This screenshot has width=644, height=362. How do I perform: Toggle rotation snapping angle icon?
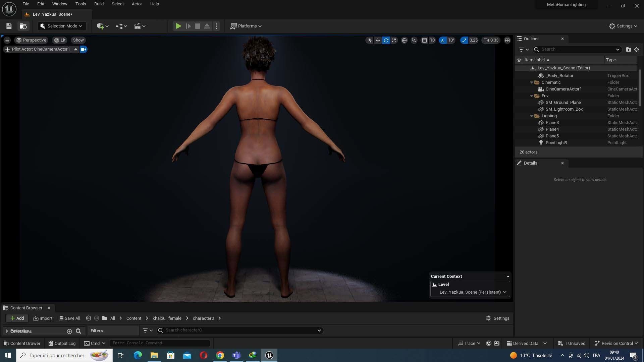[443, 40]
